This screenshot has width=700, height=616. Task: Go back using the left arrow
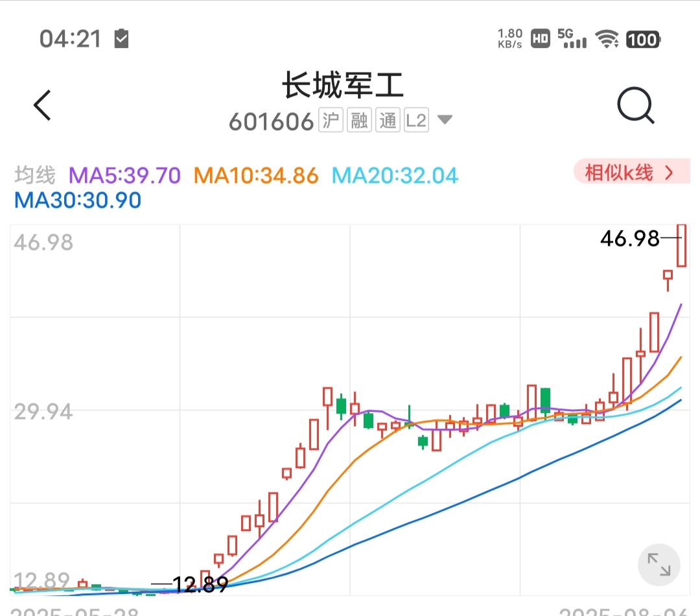[x=42, y=106]
